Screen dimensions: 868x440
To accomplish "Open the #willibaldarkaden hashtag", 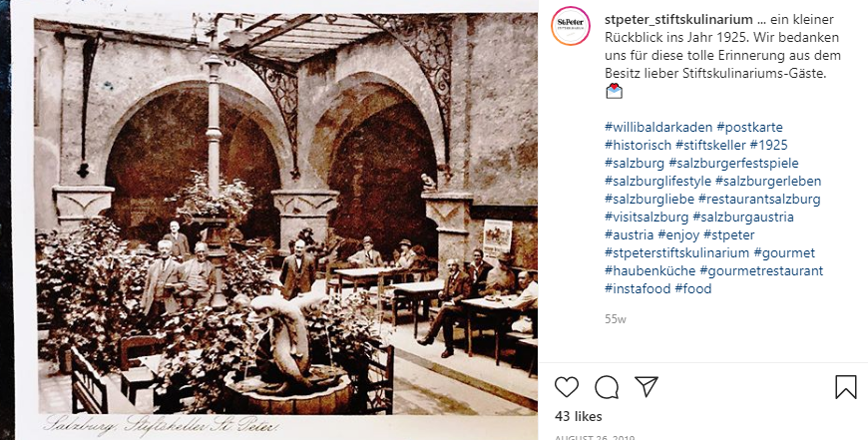I will pyautogui.click(x=658, y=128).
